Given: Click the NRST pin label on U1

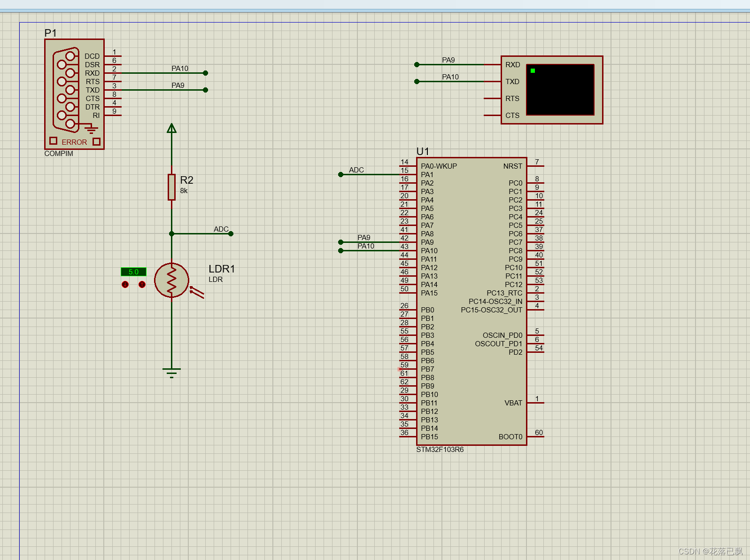Looking at the screenshot, I should pos(513,166).
